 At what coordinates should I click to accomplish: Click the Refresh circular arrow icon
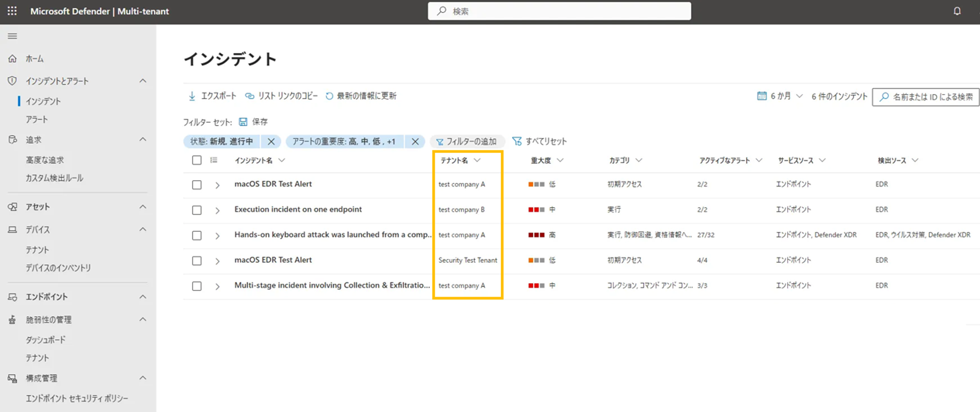tap(329, 96)
